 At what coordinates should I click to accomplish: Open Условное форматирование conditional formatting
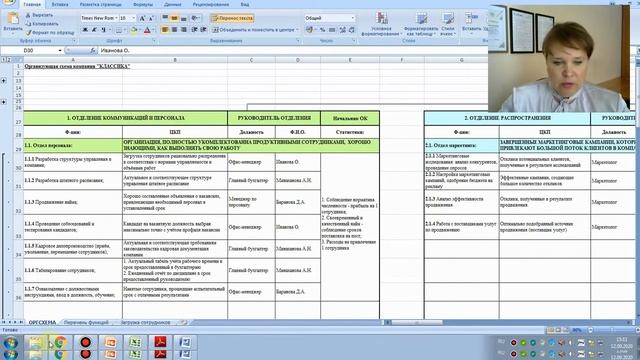381,24
